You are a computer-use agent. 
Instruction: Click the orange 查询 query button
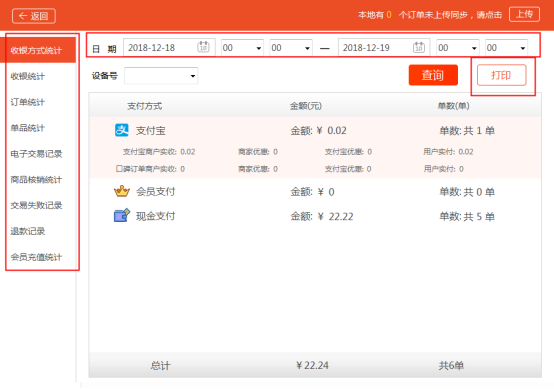point(433,75)
